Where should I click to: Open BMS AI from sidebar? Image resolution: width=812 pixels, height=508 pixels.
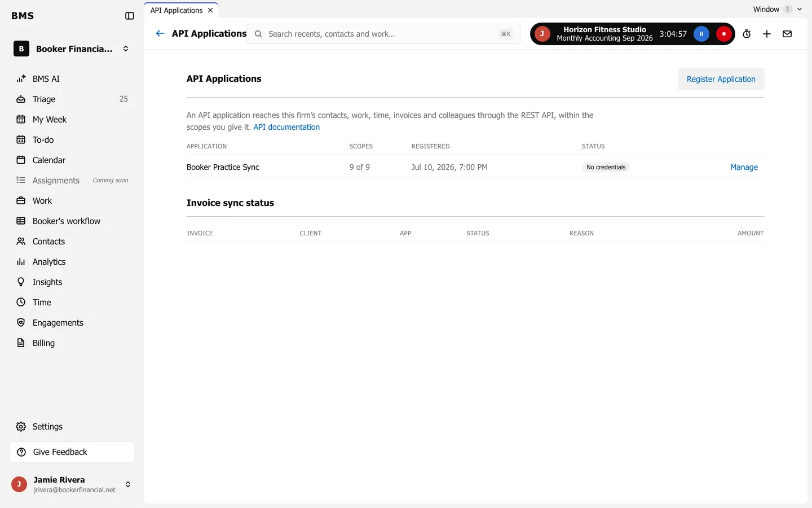(72, 79)
